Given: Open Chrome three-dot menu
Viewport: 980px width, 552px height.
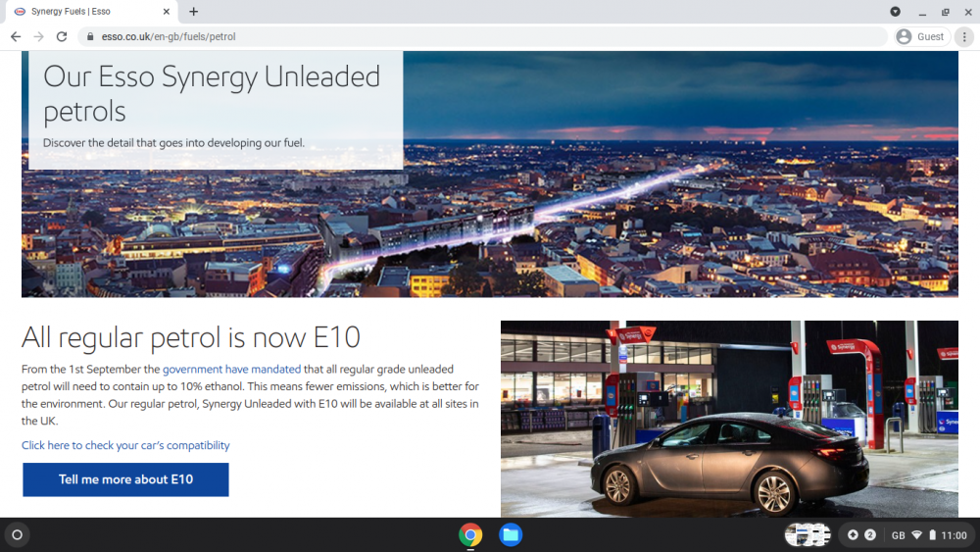Looking at the screenshot, I should click(964, 37).
